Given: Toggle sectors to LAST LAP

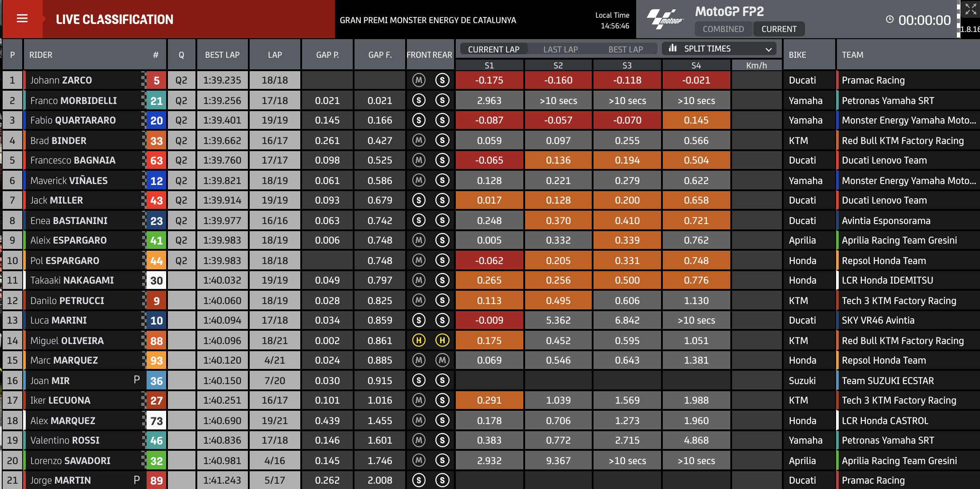Looking at the screenshot, I should [560, 49].
